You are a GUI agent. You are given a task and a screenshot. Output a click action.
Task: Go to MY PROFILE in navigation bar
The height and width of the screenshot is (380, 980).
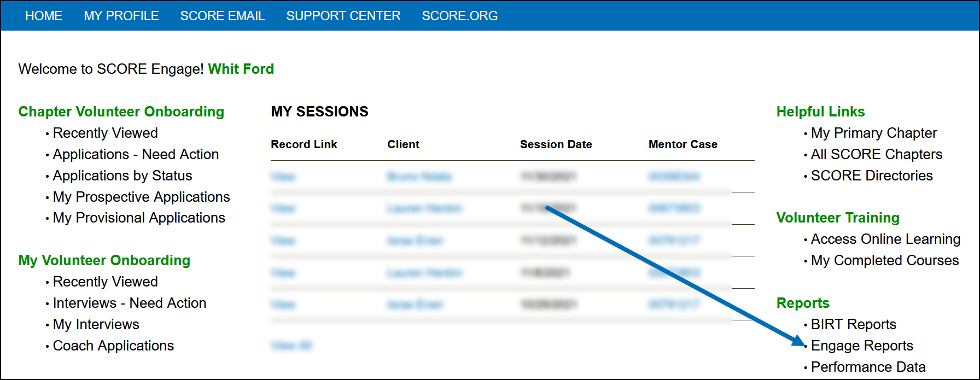pyautogui.click(x=121, y=16)
